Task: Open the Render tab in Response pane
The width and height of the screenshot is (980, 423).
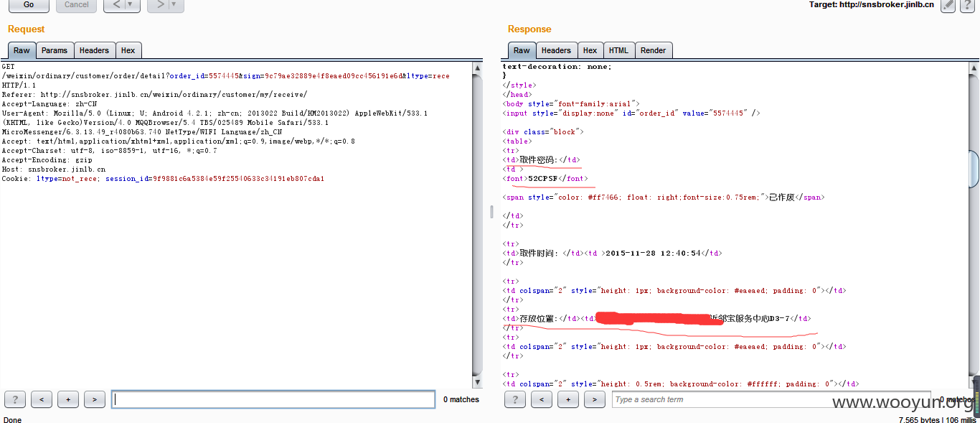Action: [654, 50]
